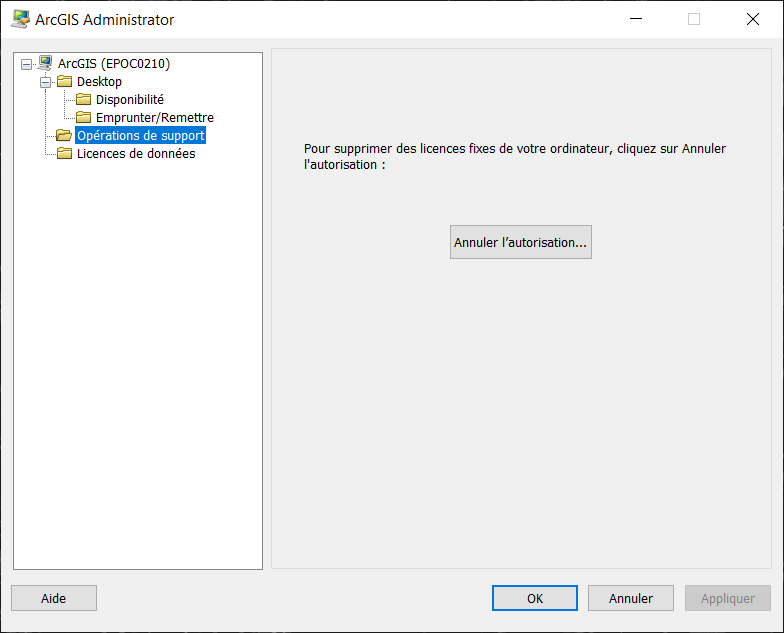
Task: Open the Disponibilité tree entry
Action: [x=129, y=100]
